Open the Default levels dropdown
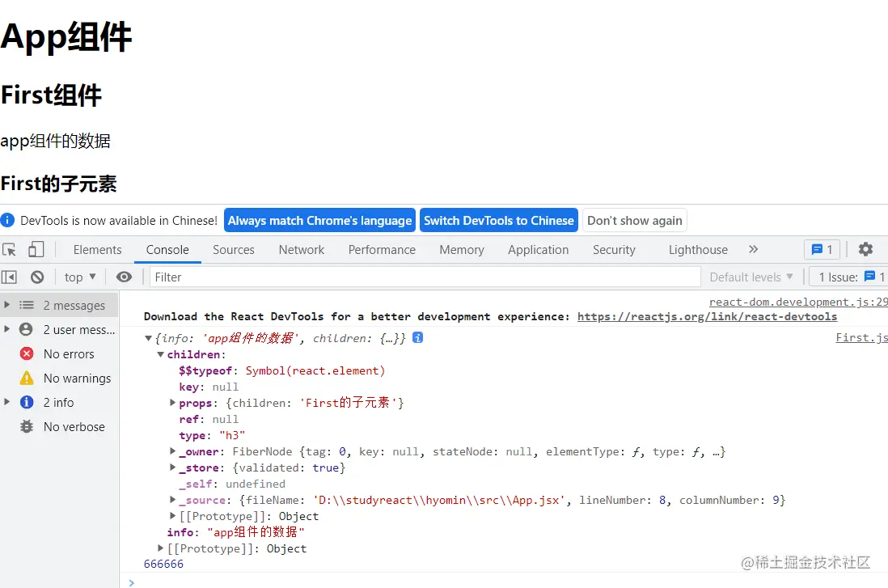 coord(751,277)
